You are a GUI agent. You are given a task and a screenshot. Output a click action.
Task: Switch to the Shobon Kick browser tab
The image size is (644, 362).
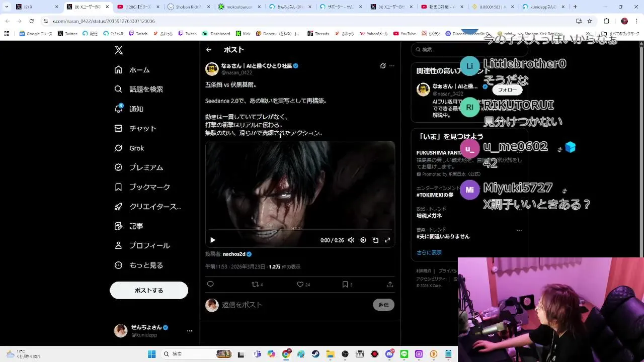click(188, 7)
